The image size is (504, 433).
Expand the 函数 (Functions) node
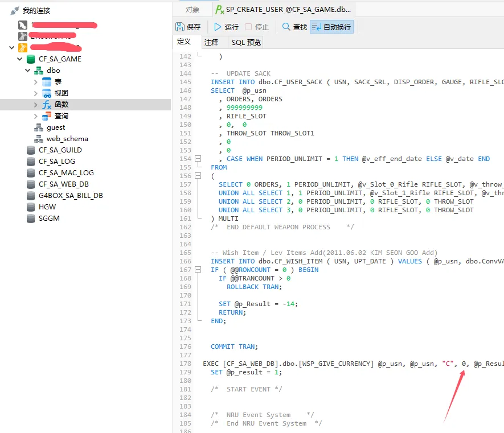[x=36, y=105]
